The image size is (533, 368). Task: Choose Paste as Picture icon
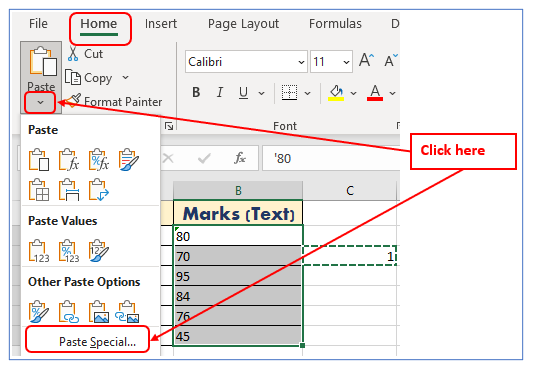pyautogui.click(x=99, y=312)
